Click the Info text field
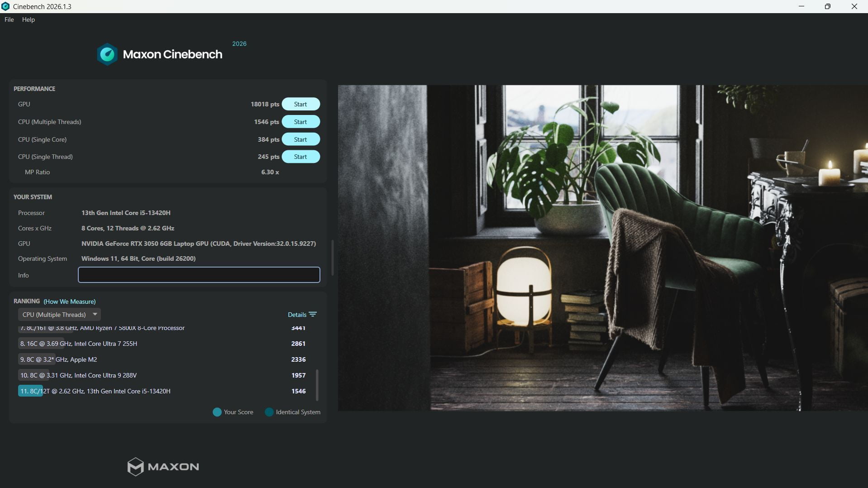 tap(199, 275)
